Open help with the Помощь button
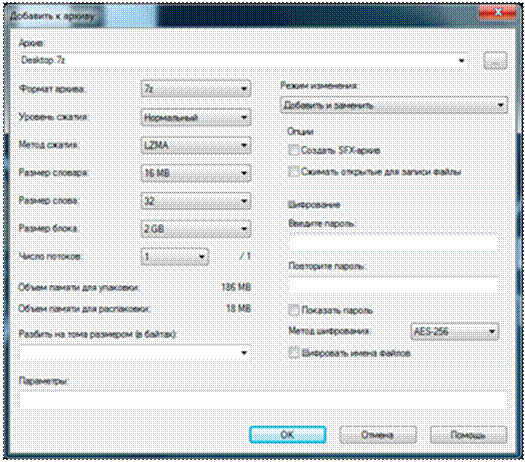 click(x=468, y=435)
